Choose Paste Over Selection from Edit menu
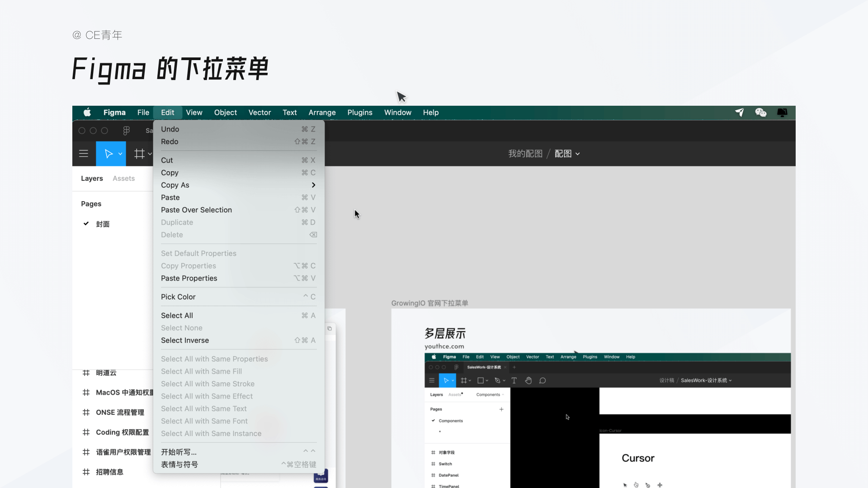Viewport: 868px width, 488px height. click(196, 210)
